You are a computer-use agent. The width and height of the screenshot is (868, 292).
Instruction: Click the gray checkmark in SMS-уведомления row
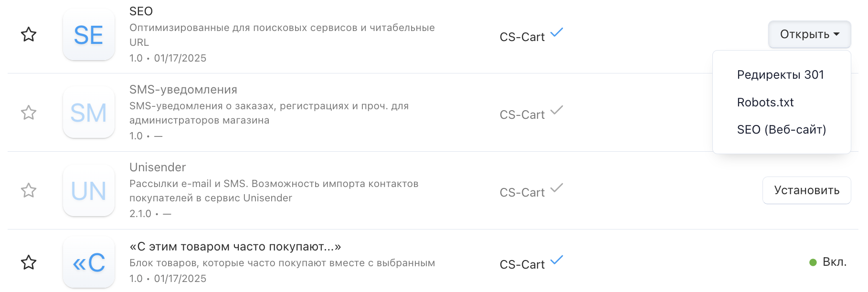[x=557, y=111]
